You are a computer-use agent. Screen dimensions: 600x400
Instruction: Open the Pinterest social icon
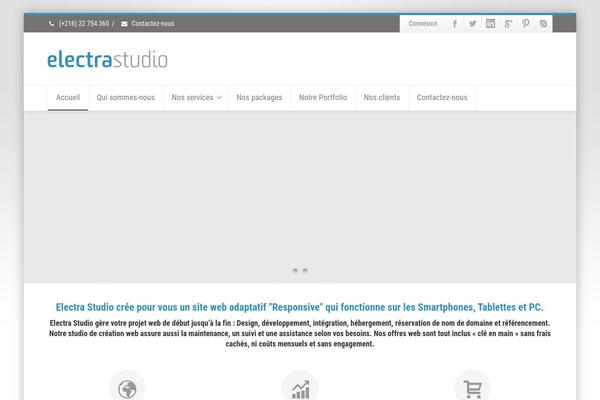click(525, 24)
